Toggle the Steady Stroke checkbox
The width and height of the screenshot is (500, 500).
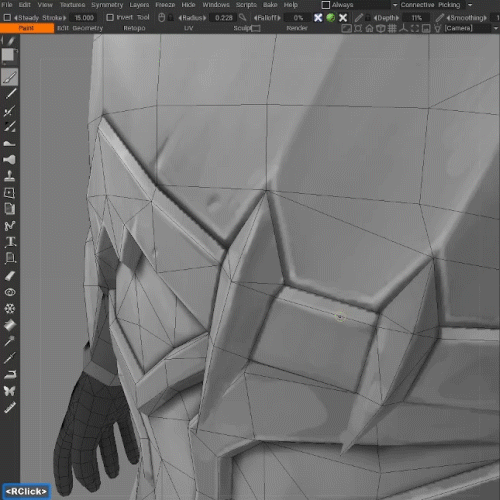[7, 18]
